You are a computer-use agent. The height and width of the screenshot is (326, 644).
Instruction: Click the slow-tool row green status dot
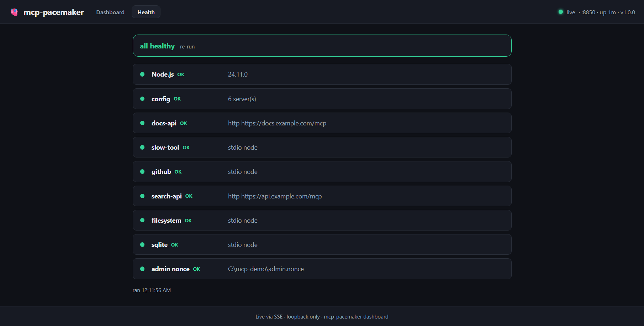click(x=142, y=147)
